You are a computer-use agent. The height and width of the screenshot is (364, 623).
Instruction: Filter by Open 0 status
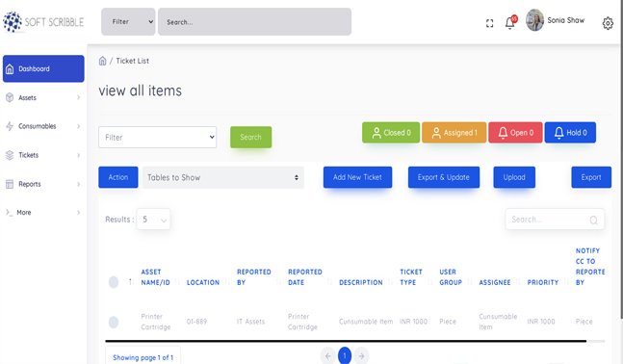(x=515, y=132)
